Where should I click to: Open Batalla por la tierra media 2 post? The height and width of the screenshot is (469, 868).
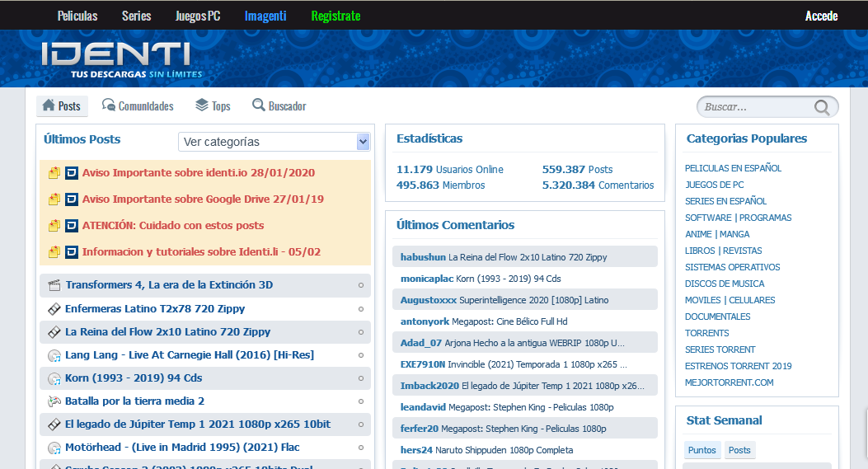tap(134, 401)
